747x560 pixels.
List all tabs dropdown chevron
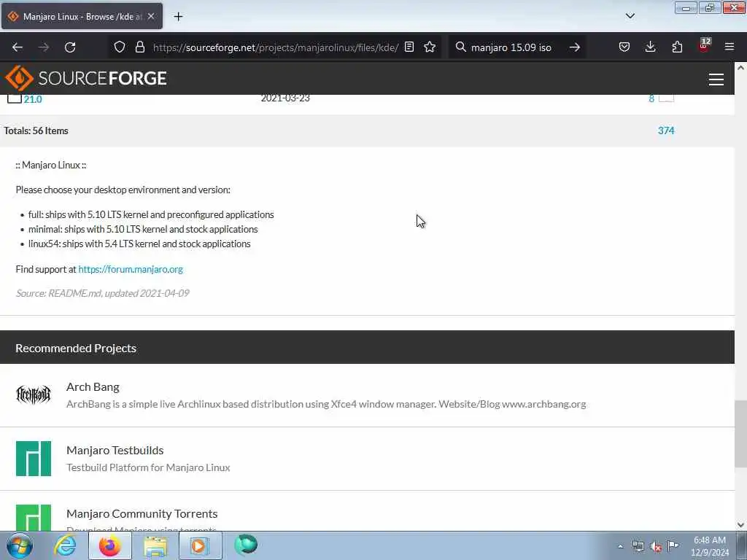(630, 16)
